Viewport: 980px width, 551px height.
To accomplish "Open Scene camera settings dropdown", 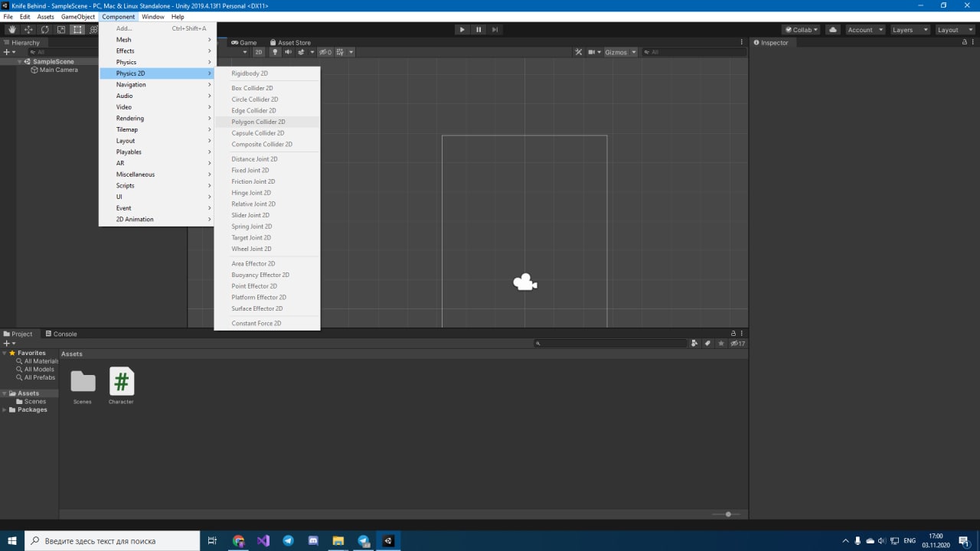I will coord(594,52).
